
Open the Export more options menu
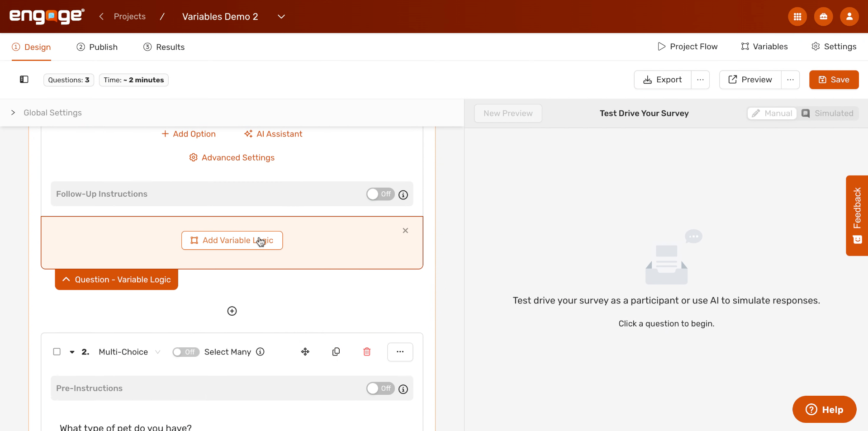click(700, 80)
